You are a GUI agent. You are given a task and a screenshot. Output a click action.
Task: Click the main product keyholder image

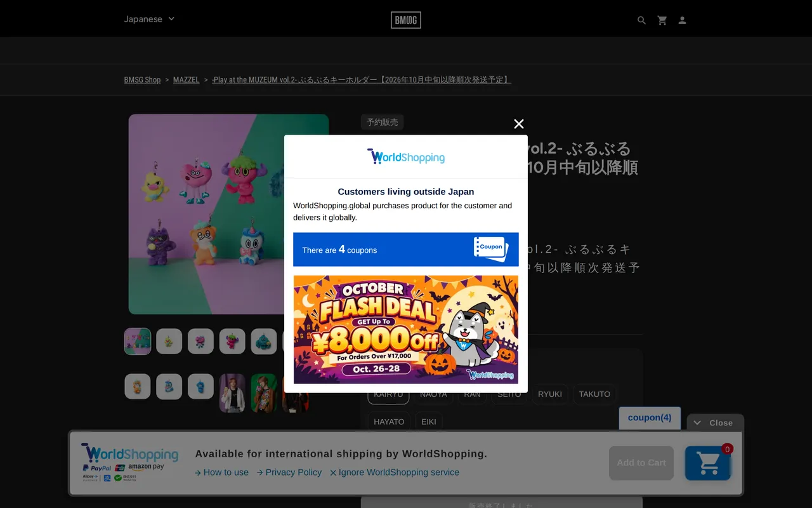228,214
